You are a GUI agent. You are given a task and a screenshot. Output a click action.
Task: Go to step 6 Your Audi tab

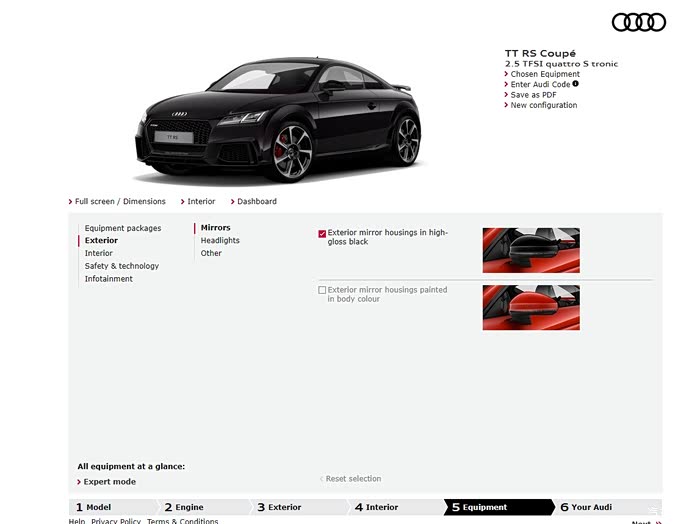[x=591, y=507]
